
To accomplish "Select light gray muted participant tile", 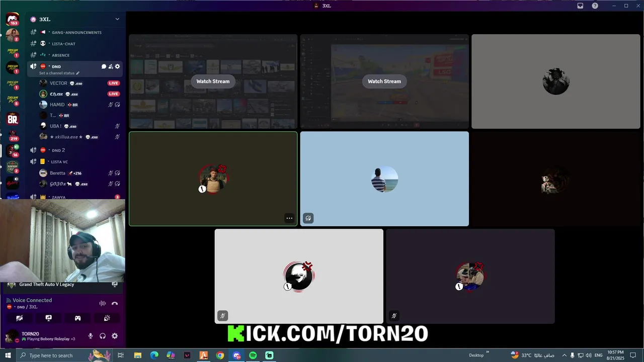I will pyautogui.click(x=299, y=277).
